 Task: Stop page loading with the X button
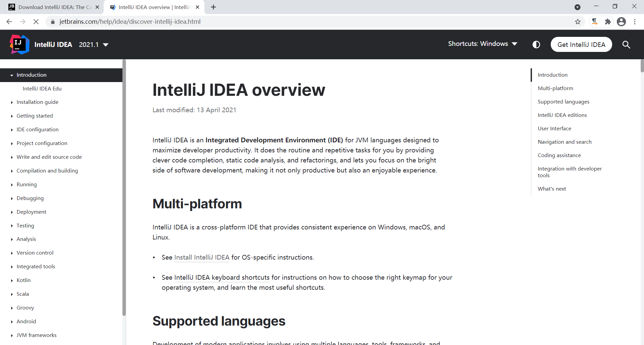[x=36, y=22]
